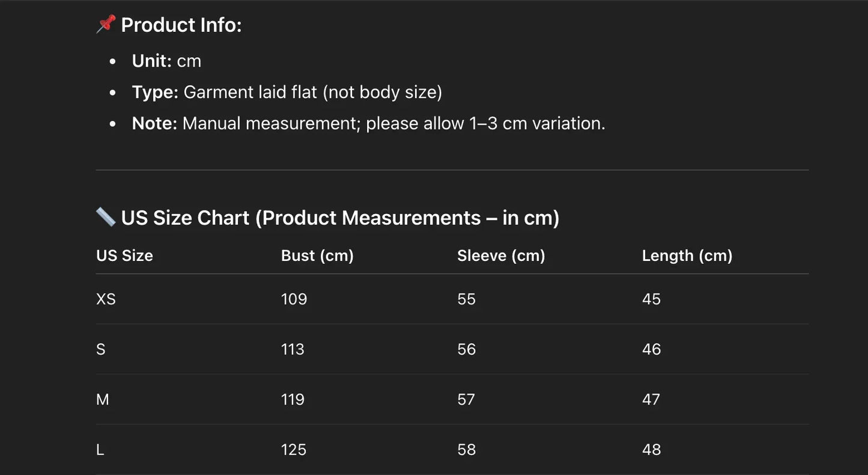
Task: Select the Length (cm) column header
Action: 687,256
